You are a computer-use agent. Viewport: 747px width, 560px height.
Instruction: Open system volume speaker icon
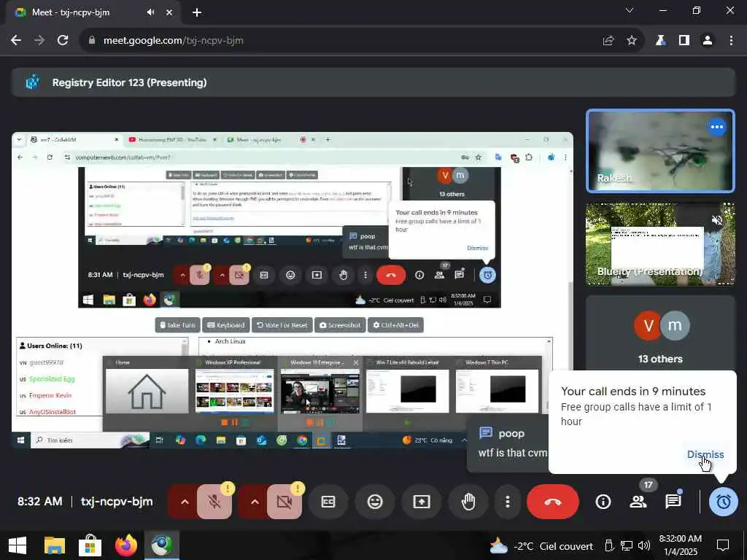(644, 545)
